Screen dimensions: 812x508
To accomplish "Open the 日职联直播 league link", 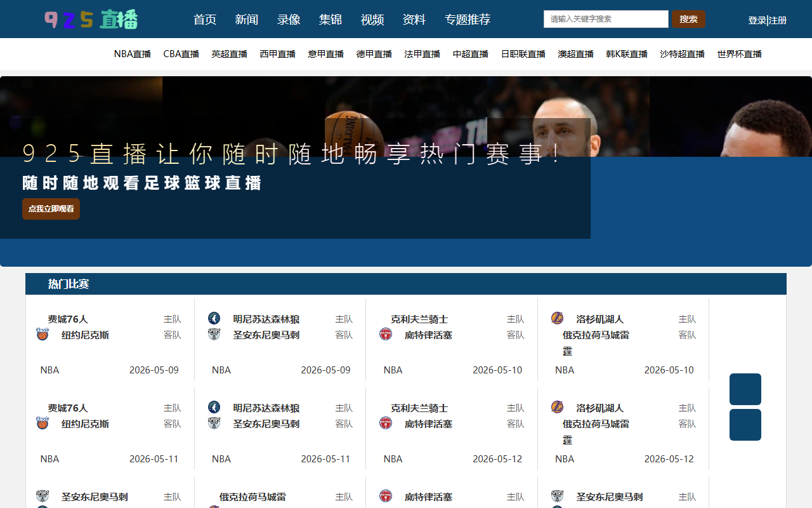I will coord(523,54).
